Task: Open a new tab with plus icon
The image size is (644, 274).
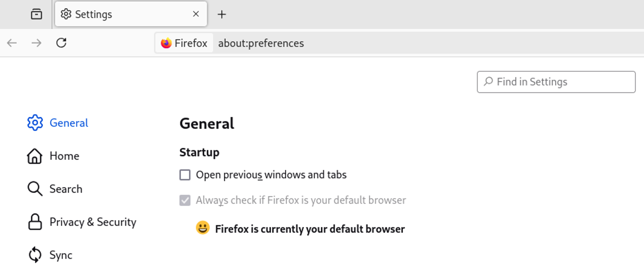Action: coord(222,14)
